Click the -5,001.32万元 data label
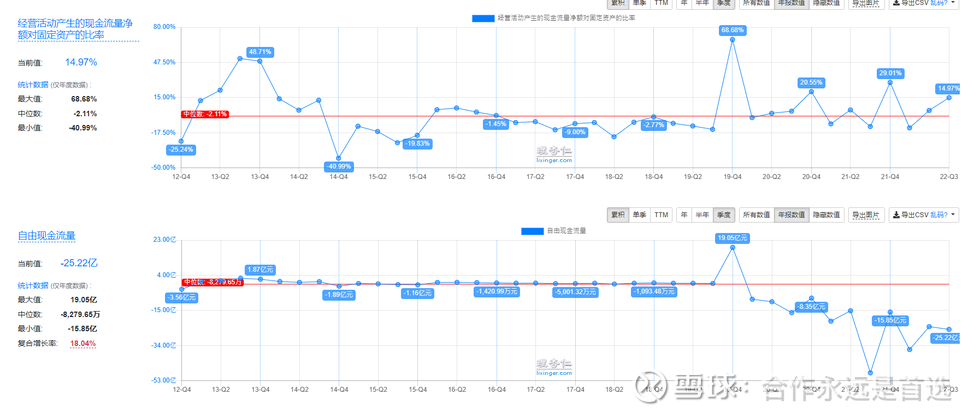Screen dimensions: 980x418 pyautogui.click(x=576, y=292)
